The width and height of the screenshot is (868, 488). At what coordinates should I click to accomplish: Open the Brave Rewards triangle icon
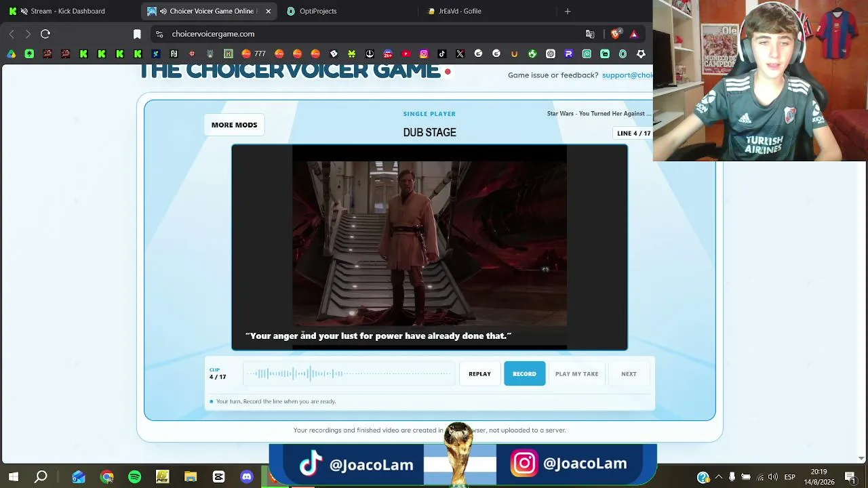coord(634,34)
